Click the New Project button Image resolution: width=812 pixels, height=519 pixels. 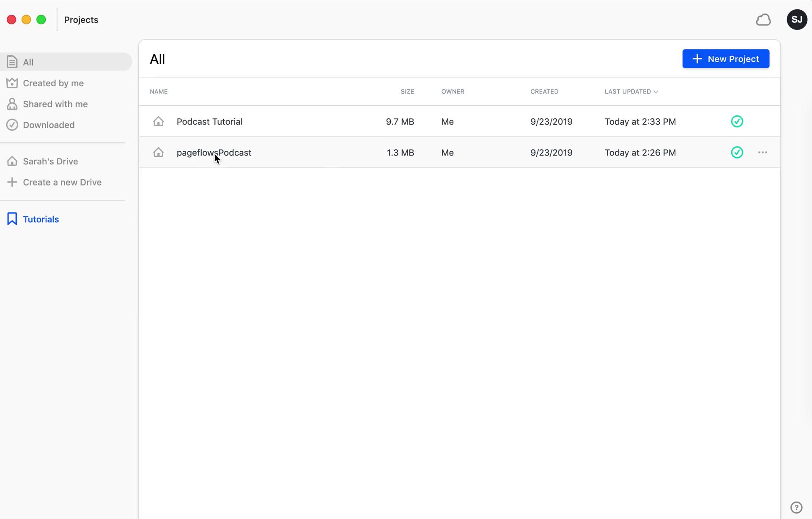coord(725,58)
